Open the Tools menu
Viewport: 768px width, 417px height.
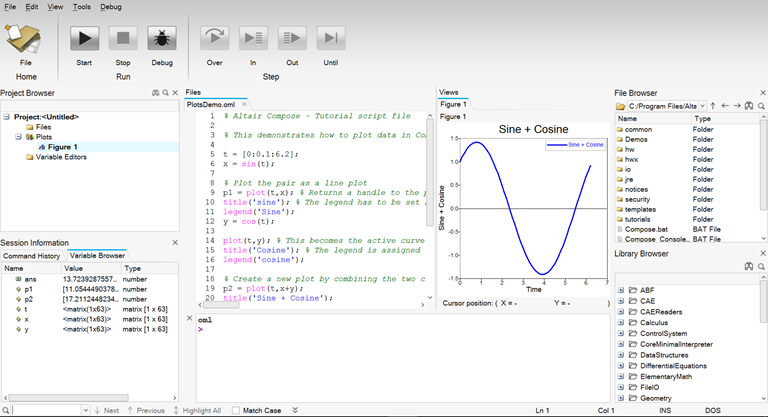82,7
